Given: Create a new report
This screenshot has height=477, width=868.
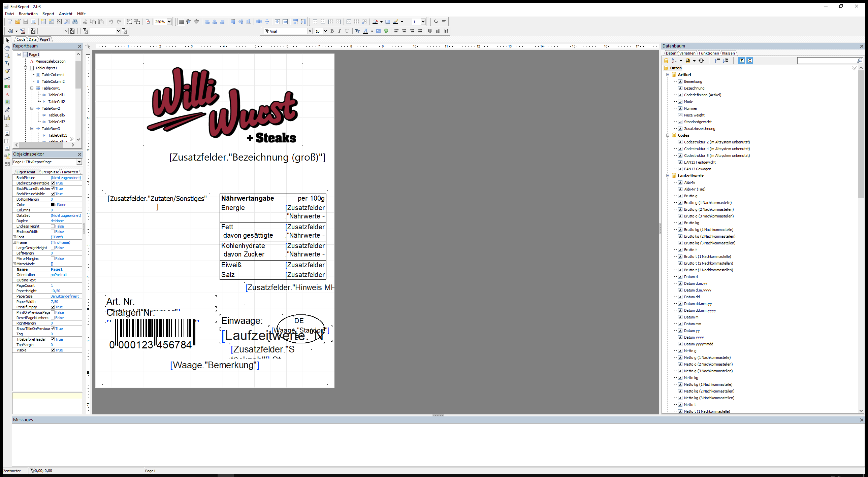Looking at the screenshot, I should click(10, 22).
